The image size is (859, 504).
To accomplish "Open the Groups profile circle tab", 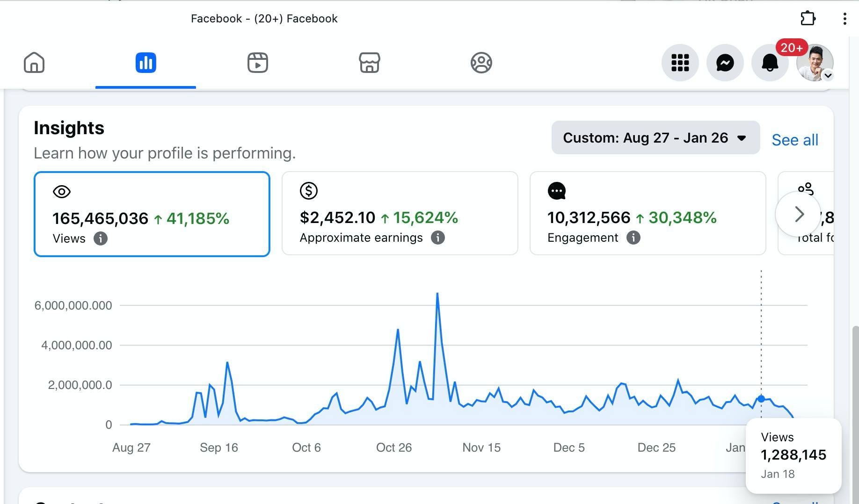I will 481,63.
